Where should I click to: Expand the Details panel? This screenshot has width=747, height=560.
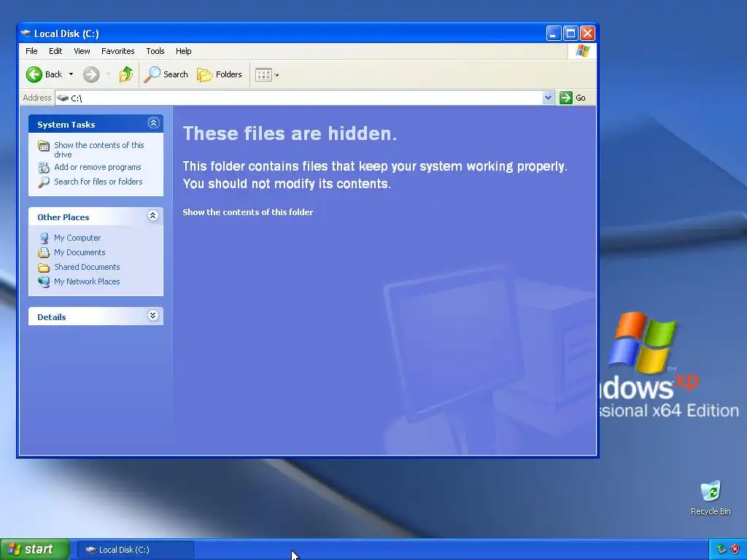(153, 315)
